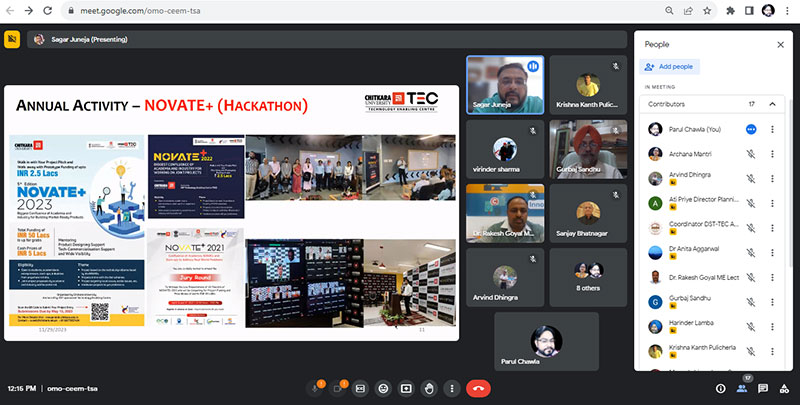Click the Add people button
Image resolution: width=800 pixels, height=405 pixels.
(x=672, y=66)
